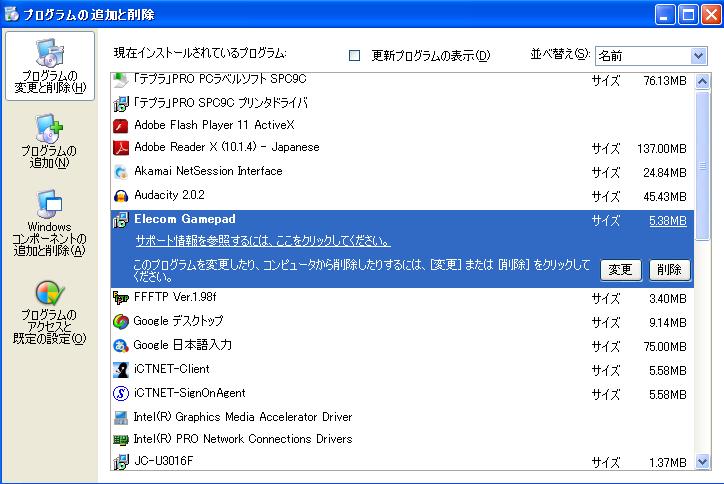Image resolution: width=724 pixels, height=484 pixels.
Task: Click the title bar window icon
Action: click(x=12, y=14)
